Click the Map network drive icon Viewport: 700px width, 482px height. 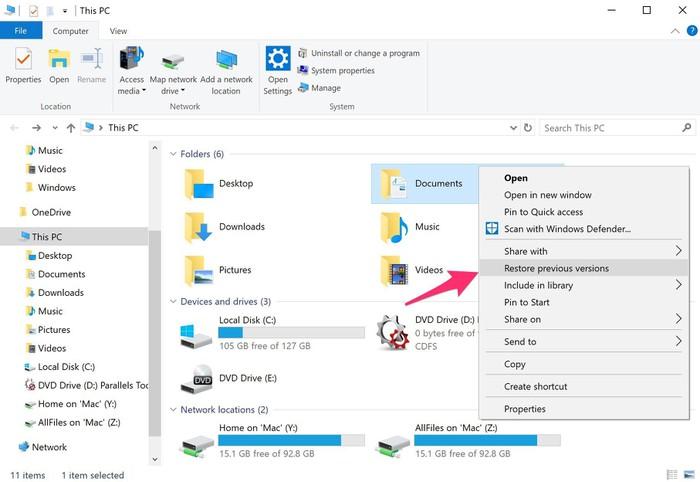pos(173,74)
